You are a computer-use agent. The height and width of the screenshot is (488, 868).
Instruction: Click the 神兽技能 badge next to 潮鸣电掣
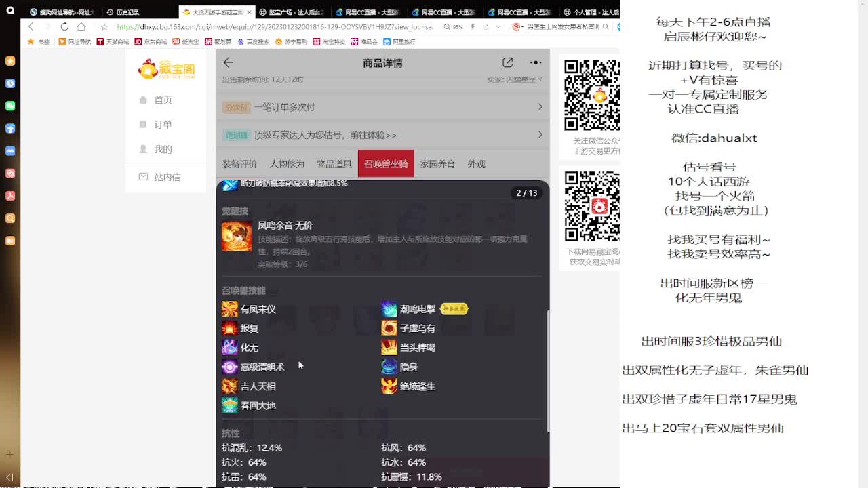[454, 309]
